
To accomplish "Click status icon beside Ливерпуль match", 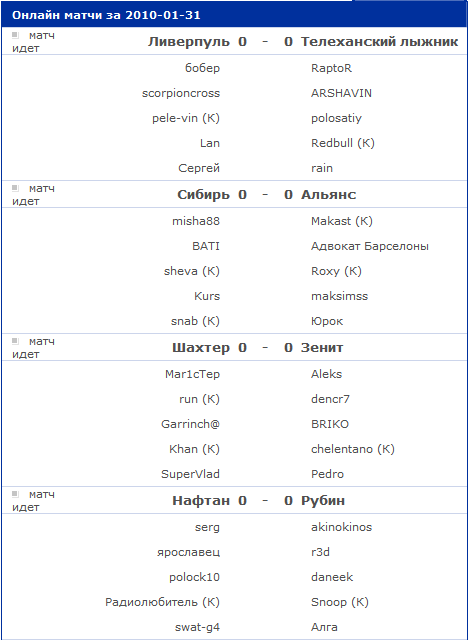I will 16,35.
